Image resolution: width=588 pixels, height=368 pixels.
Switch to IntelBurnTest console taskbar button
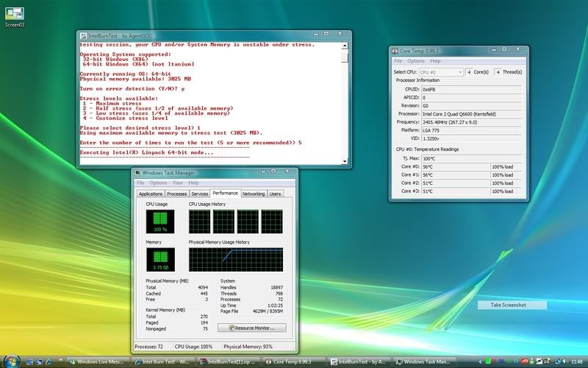[360, 362]
